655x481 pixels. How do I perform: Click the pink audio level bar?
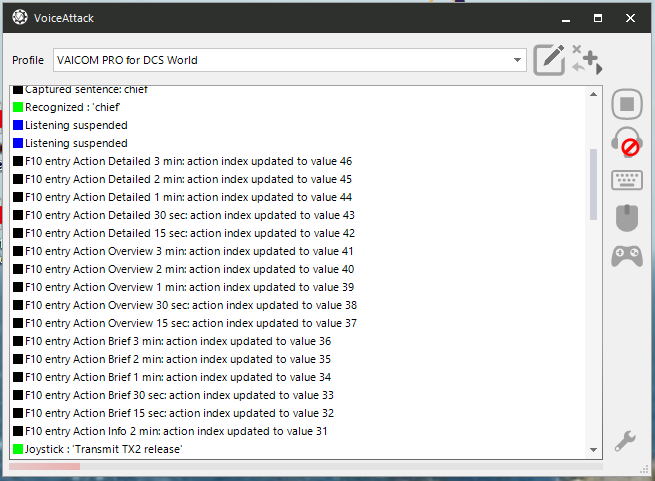pos(44,466)
